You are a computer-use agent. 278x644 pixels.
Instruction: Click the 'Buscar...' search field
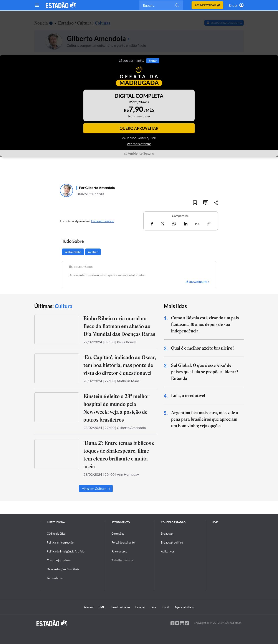(157, 5)
